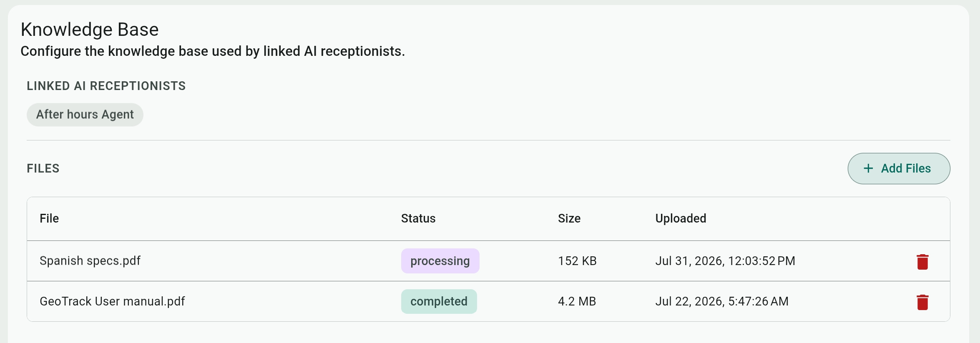This screenshot has width=980, height=343.
Task: Click the Add Files button
Action: 899,168
